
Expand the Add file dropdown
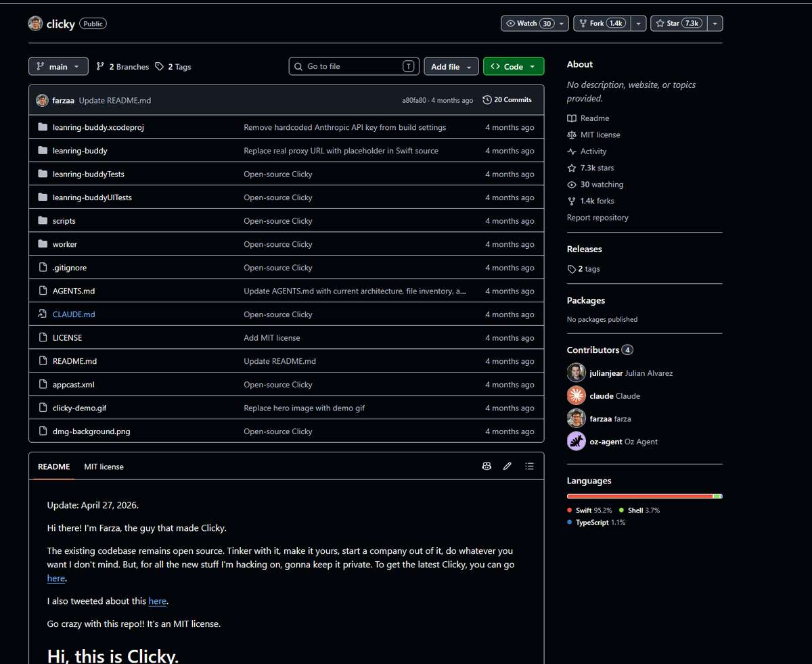coord(452,66)
